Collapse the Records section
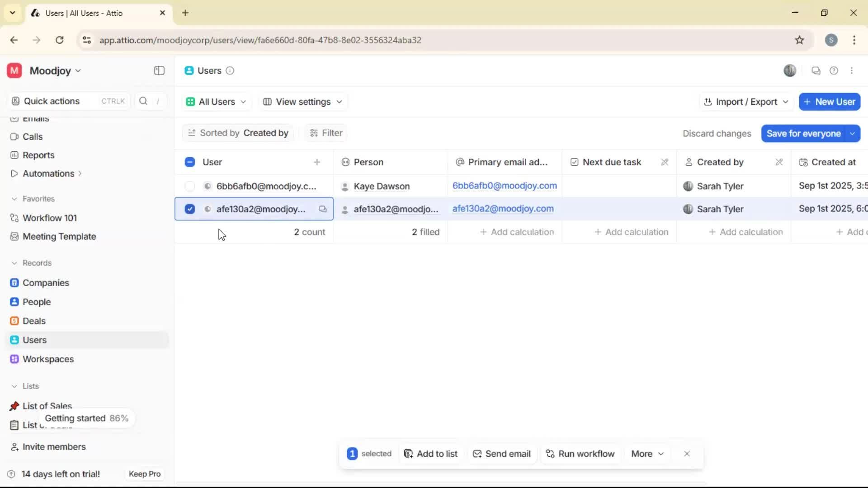Viewport: 868px width, 488px height. point(14,263)
